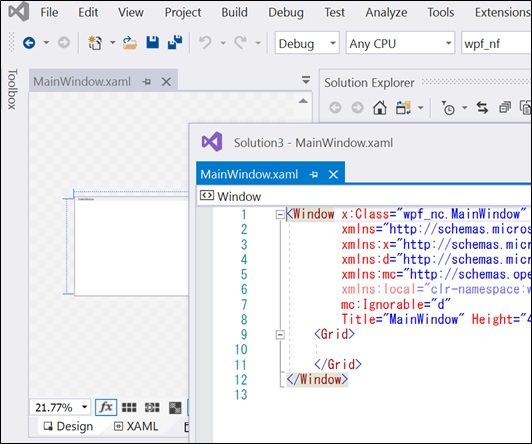Screen dimensions: 532x444
Task: Open file with the folder icon
Action: click(x=130, y=43)
